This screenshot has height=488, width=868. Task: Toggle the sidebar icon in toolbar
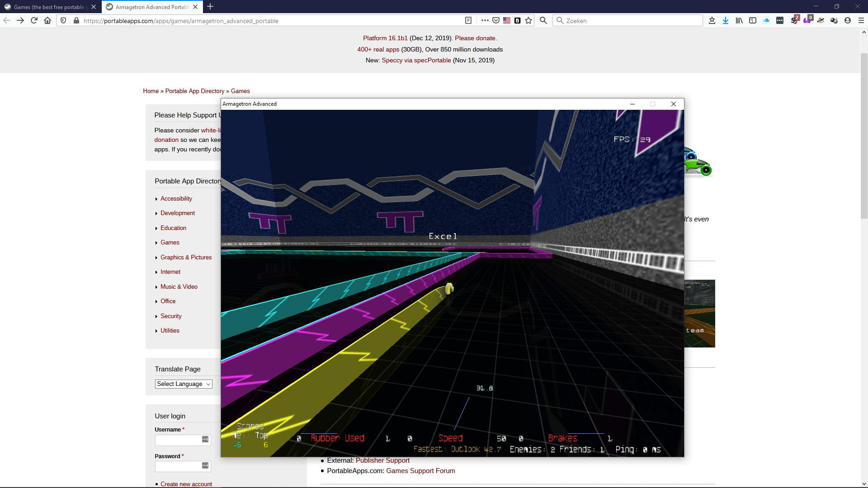[753, 20]
